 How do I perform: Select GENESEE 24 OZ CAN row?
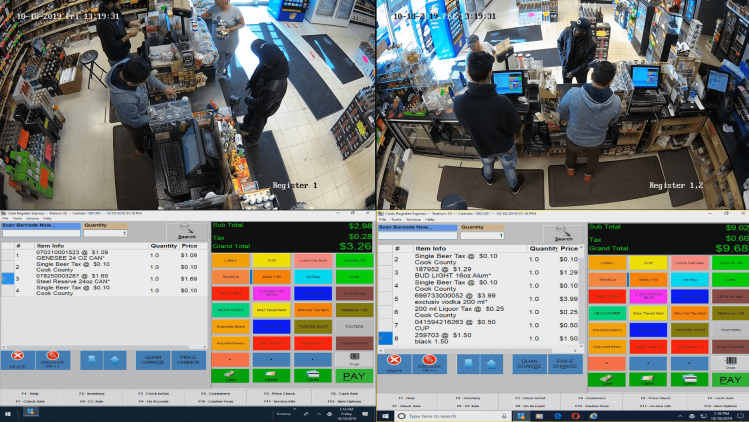[x=104, y=255]
